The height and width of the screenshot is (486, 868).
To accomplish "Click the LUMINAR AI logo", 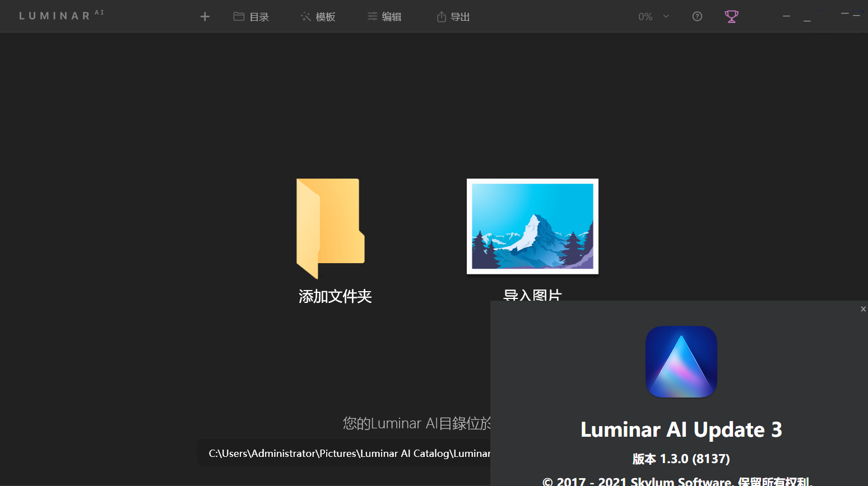I will click(x=61, y=15).
